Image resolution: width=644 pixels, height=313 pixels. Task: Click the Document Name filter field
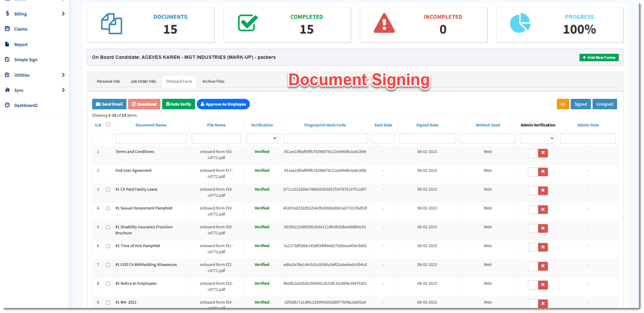click(151, 138)
